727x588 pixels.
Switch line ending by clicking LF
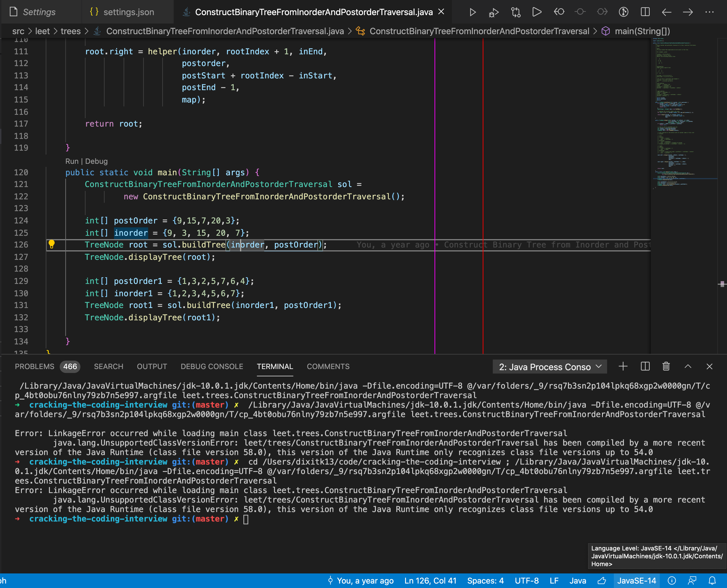point(554,580)
